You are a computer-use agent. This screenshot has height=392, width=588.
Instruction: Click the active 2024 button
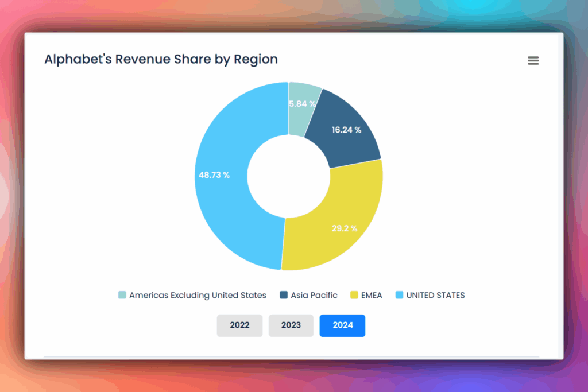342,325
